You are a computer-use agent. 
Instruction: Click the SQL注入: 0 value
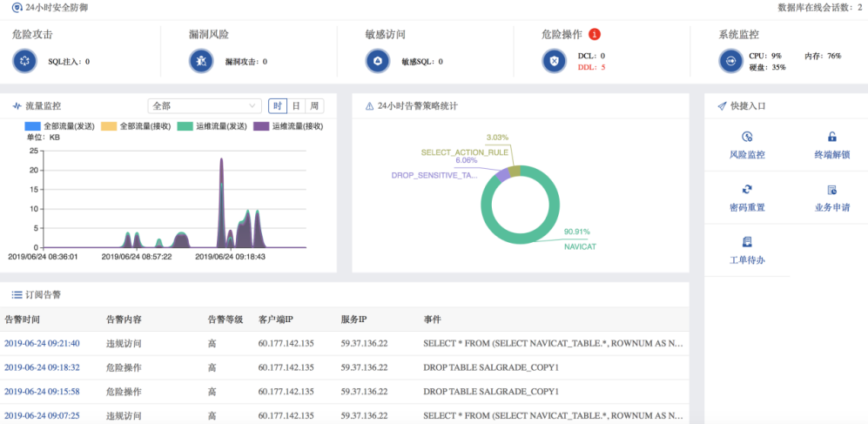(x=69, y=62)
